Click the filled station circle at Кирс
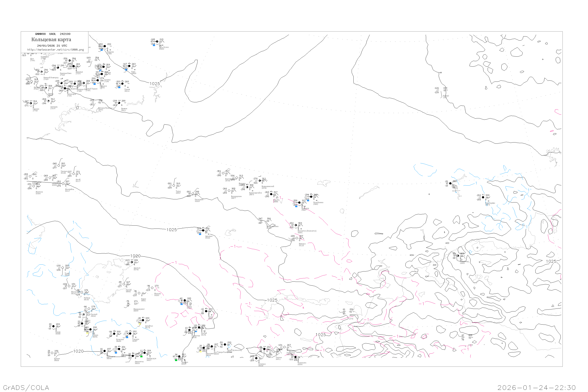The height and width of the screenshot is (392, 588). pos(129,66)
